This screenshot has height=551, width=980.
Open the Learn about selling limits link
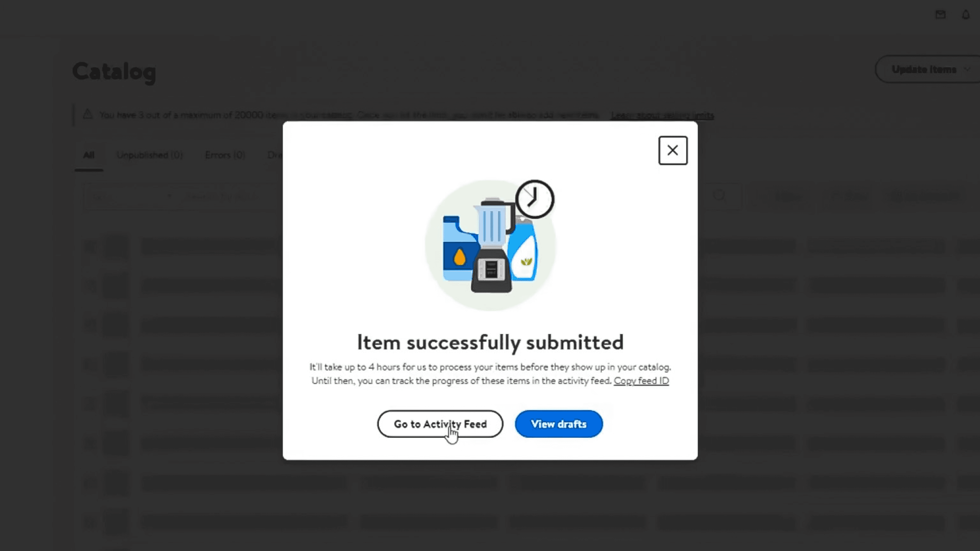tap(662, 115)
